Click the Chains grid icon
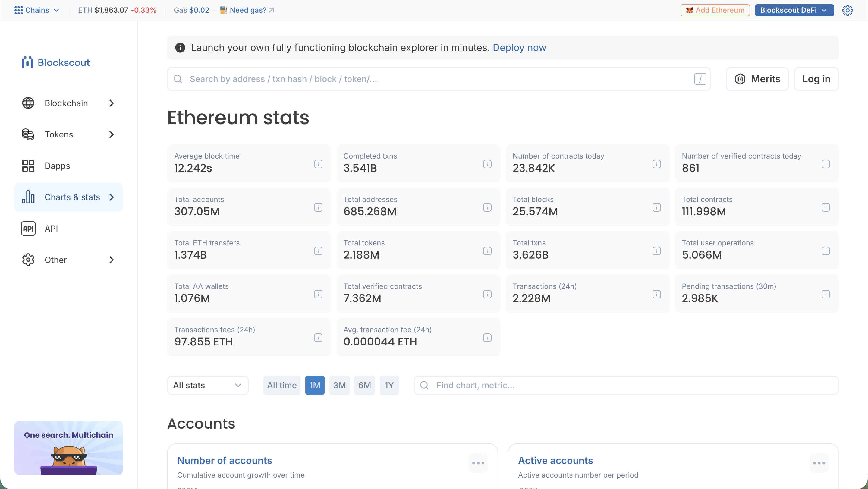Screen dimensions: 868x489 (x=18, y=10)
